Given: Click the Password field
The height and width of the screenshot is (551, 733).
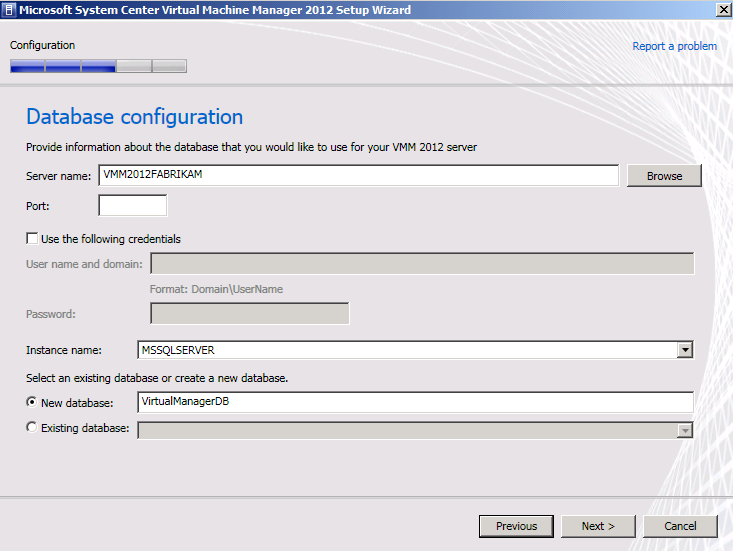Looking at the screenshot, I should [250, 314].
